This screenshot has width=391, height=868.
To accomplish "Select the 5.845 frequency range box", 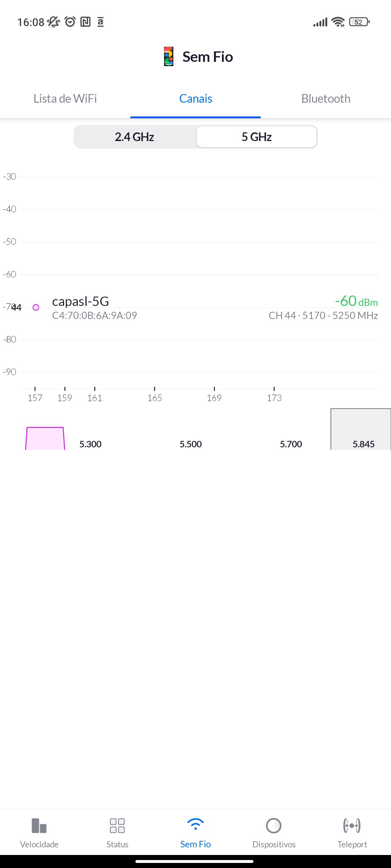I will (361, 430).
